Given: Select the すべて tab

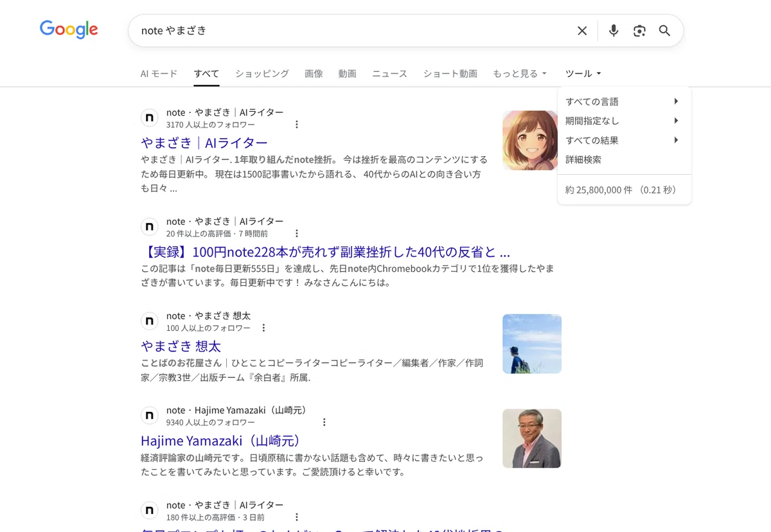Looking at the screenshot, I should (206, 74).
